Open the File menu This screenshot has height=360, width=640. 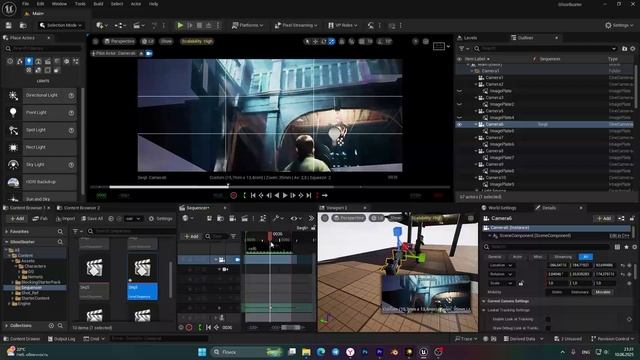point(25,4)
